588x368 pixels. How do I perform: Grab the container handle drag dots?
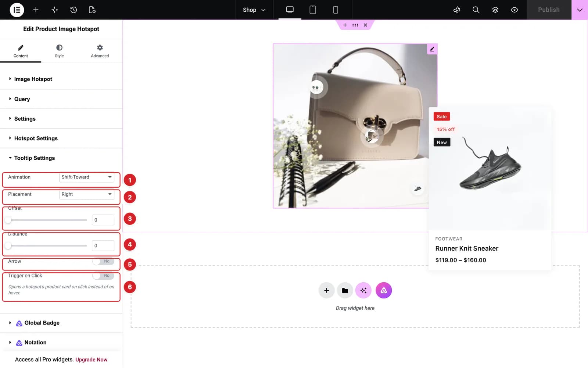(355, 25)
